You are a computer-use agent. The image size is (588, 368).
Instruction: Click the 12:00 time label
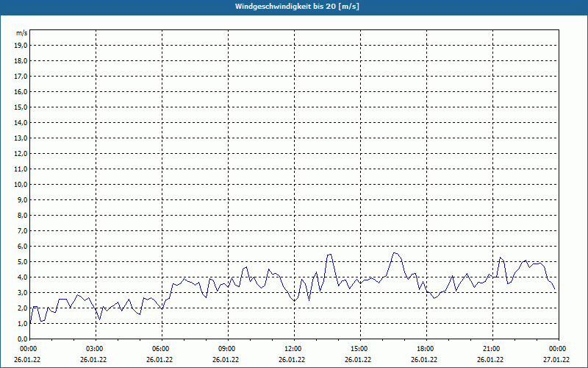[x=292, y=349]
